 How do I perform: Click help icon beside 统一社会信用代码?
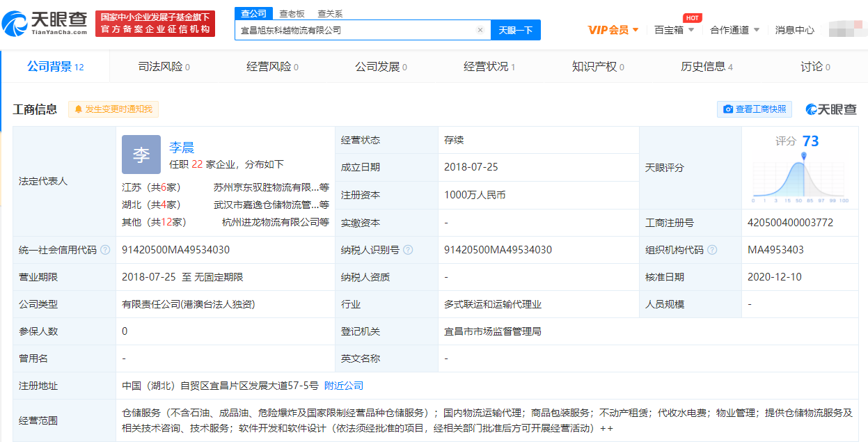click(x=105, y=250)
